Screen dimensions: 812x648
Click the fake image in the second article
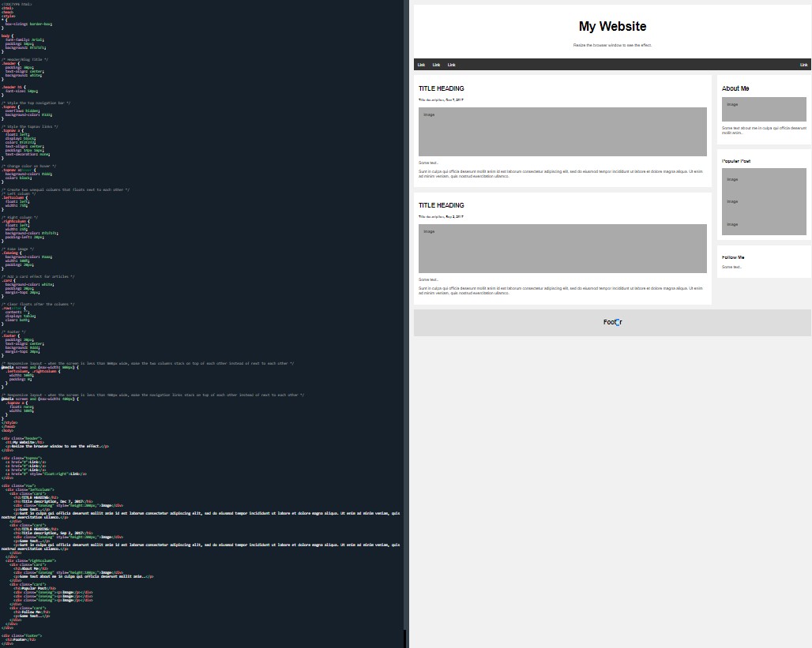562,248
